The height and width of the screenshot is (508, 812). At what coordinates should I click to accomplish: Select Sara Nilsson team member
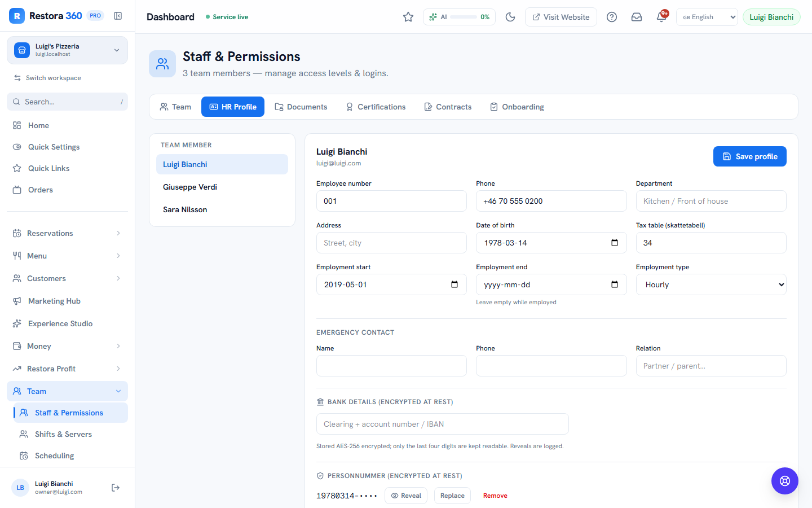coord(222,209)
